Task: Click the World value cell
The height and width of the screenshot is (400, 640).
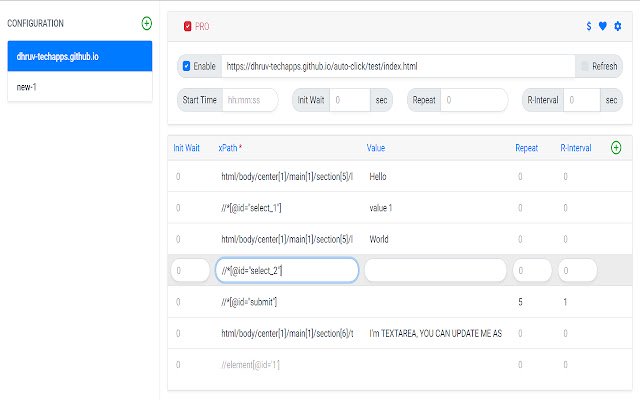Action: (x=436, y=239)
